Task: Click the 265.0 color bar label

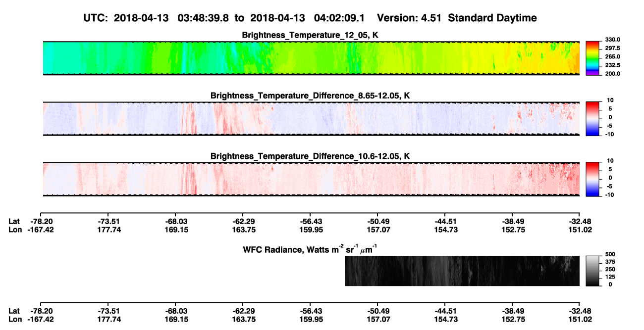Action: click(x=613, y=56)
